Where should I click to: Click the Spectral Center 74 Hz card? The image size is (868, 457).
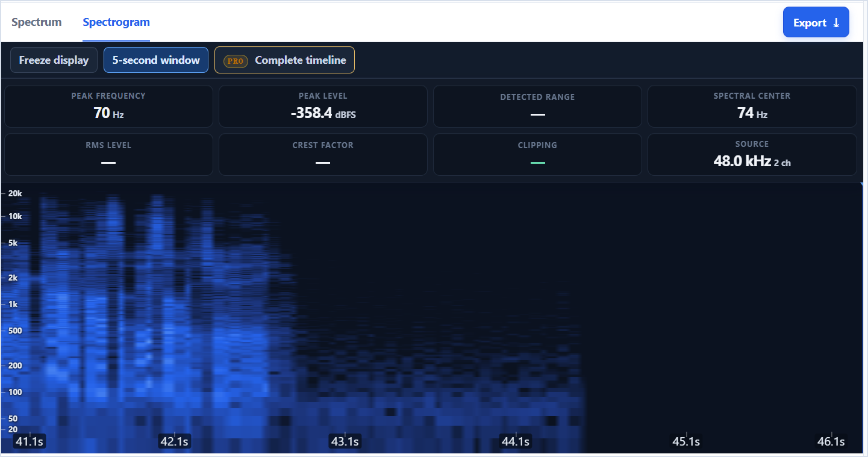click(x=752, y=106)
